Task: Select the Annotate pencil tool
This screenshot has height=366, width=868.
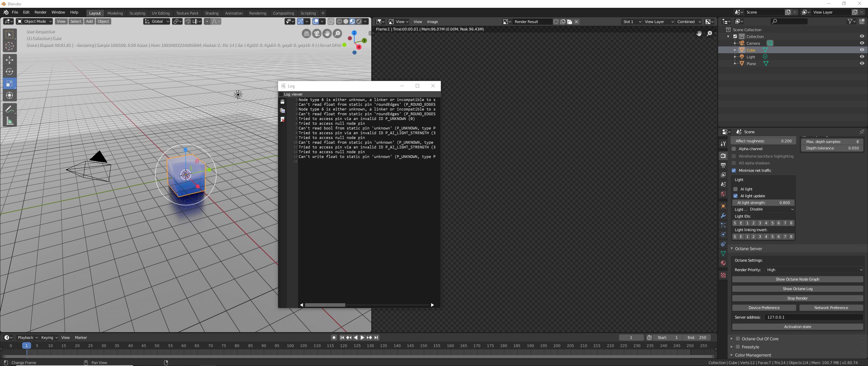Action: coord(9,109)
